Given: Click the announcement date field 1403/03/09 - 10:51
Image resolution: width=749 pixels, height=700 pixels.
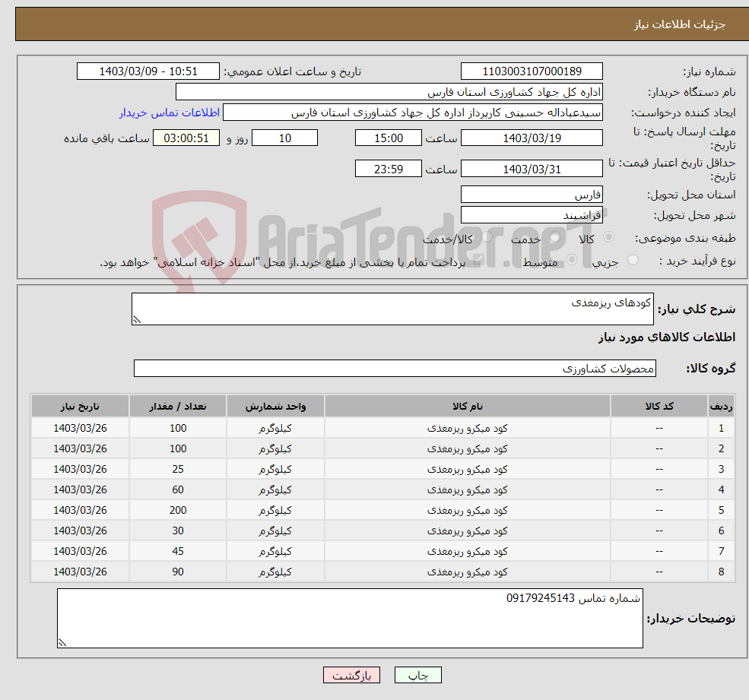Looking at the screenshot, I should coord(148,71).
